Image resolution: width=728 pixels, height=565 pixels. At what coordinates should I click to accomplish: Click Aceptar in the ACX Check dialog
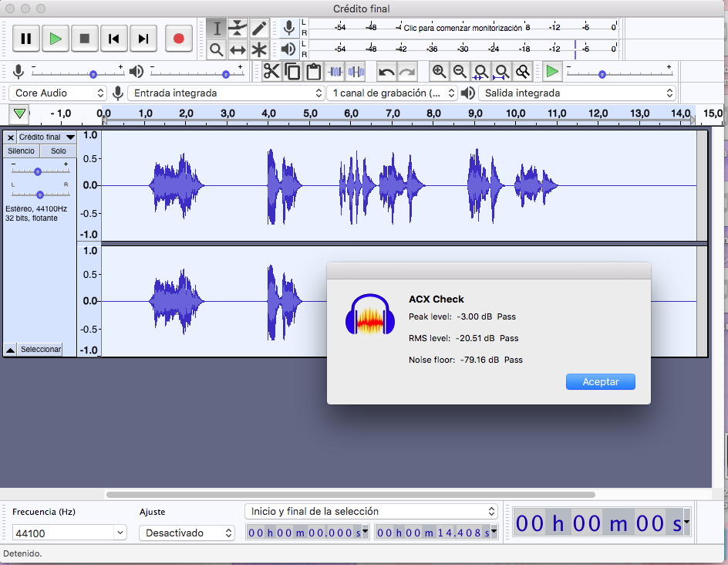click(x=600, y=382)
